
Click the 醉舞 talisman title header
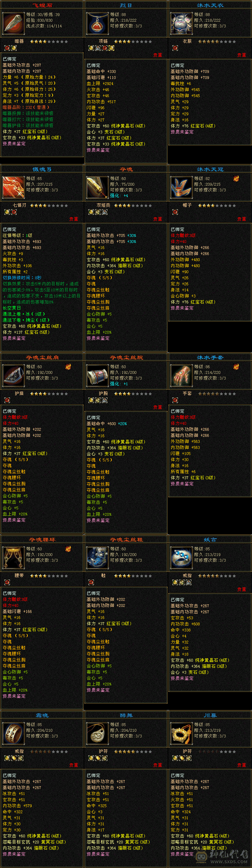(126, 715)
